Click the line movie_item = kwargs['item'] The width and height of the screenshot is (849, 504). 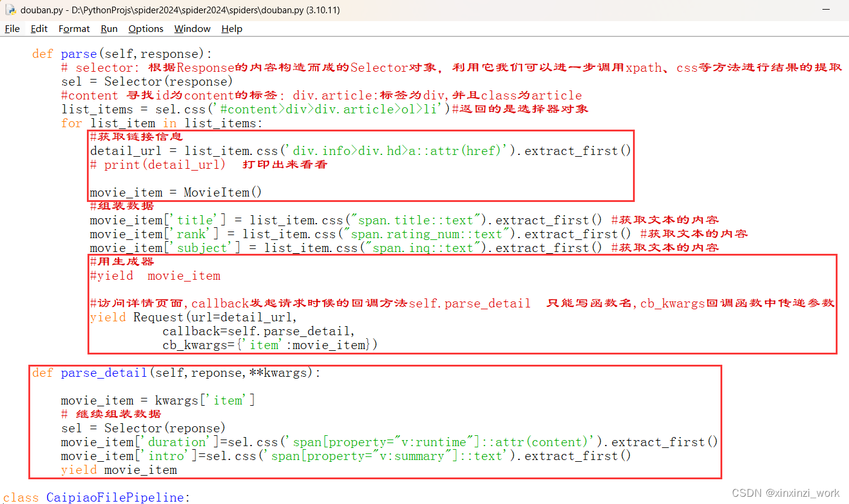[x=158, y=400]
